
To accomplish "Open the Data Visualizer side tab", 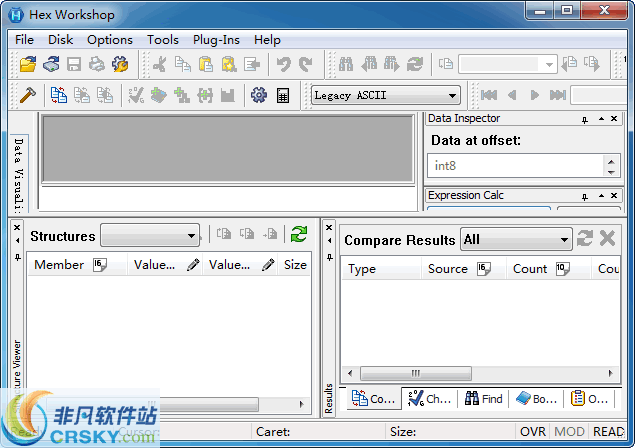I will click(19, 174).
